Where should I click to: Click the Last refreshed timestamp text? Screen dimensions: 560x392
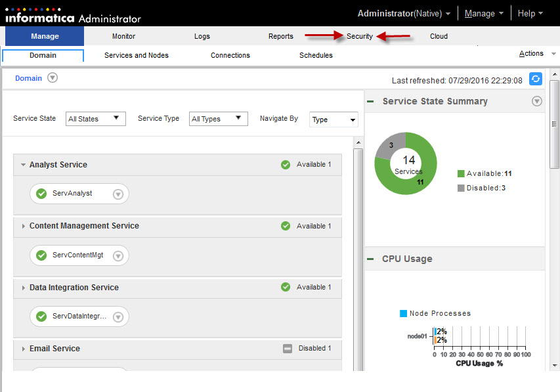pos(457,80)
